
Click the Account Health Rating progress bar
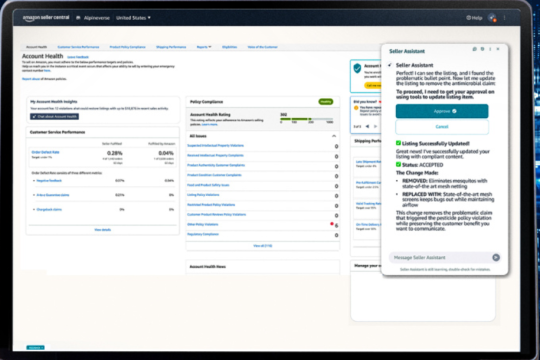(x=307, y=119)
